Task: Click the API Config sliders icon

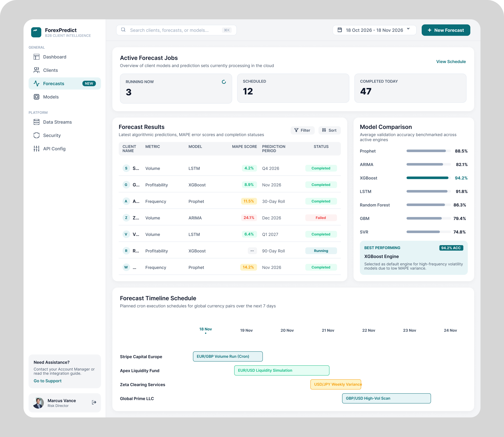Action: [37, 149]
